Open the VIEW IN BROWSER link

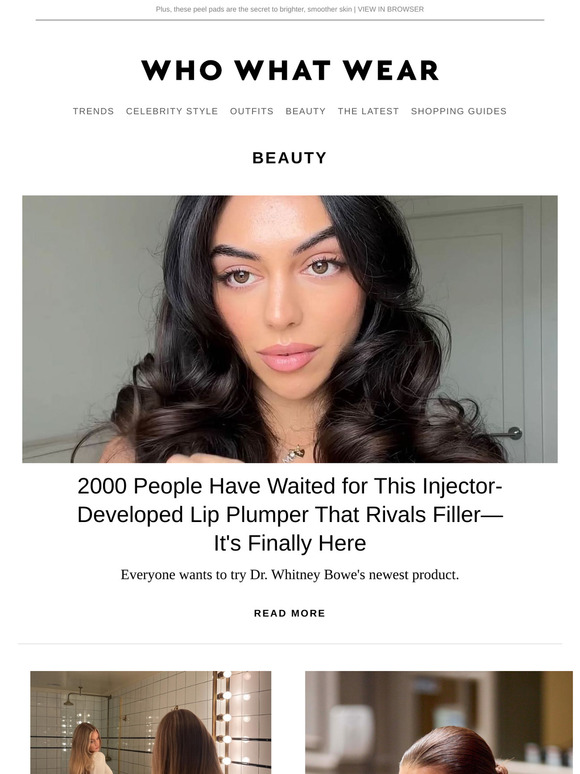[x=390, y=9]
